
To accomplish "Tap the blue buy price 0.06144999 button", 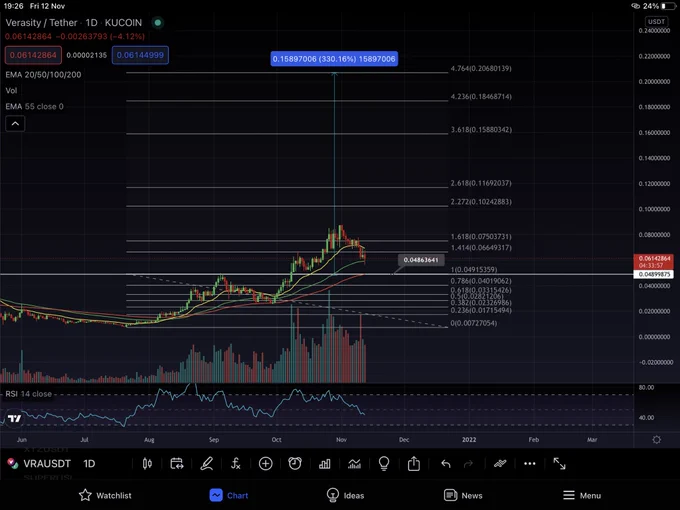I will pyautogui.click(x=140, y=55).
